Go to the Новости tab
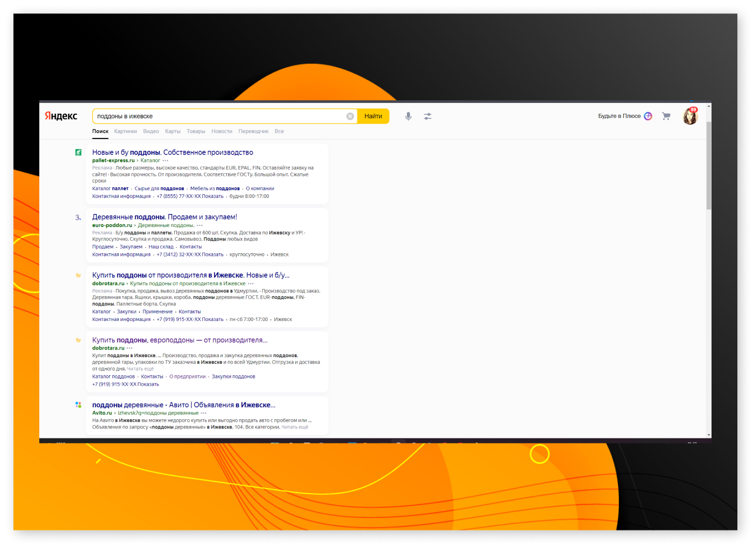 pyautogui.click(x=222, y=131)
